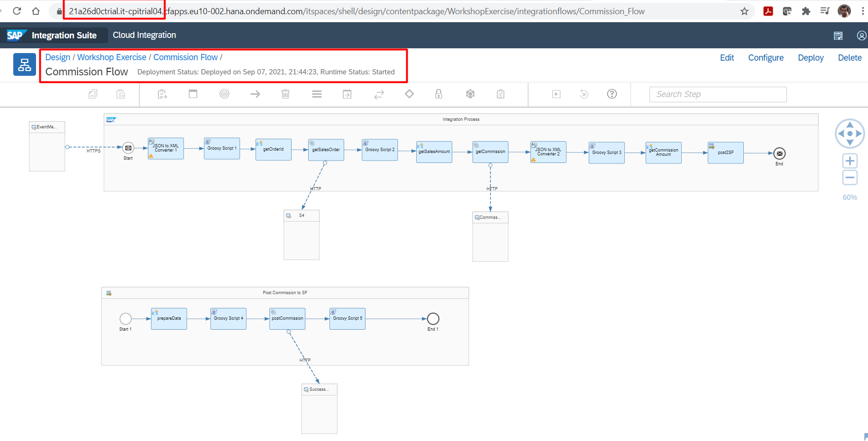This screenshot has width=868, height=441.
Task: Select the JSON to XML Converter 2 step
Action: (x=548, y=152)
